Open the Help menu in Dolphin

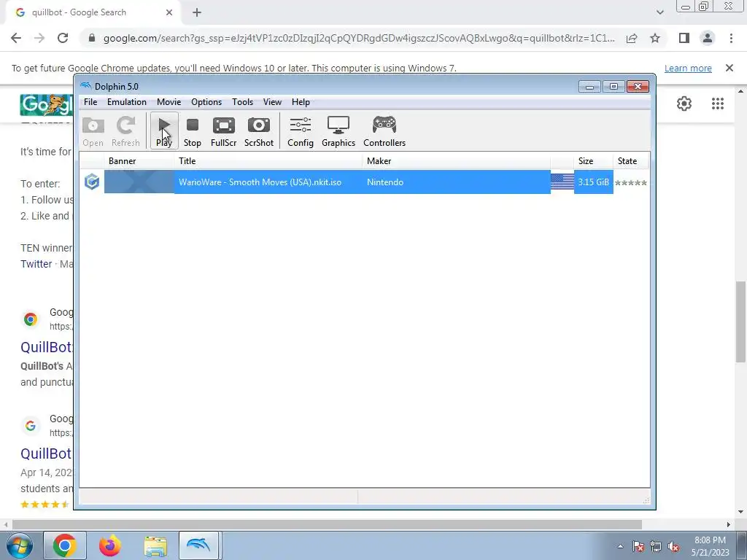coord(301,102)
